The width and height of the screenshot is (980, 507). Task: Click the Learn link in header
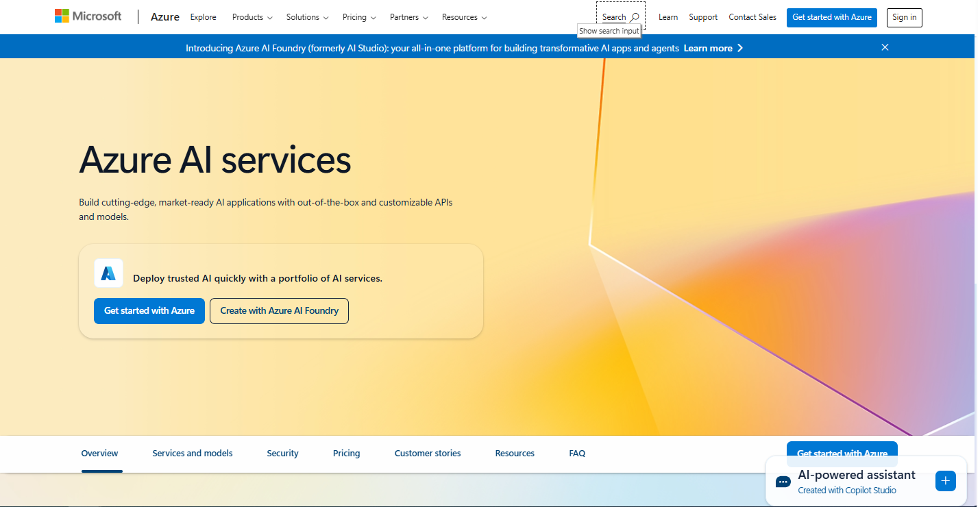click(x=668, y=17)
